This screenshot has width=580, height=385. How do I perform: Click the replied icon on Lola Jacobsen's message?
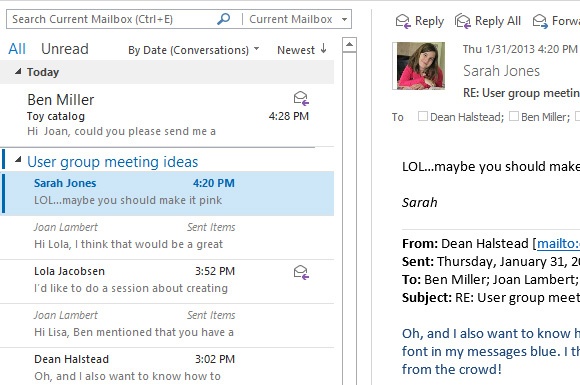pyautogui.click(x=301, y=273)
